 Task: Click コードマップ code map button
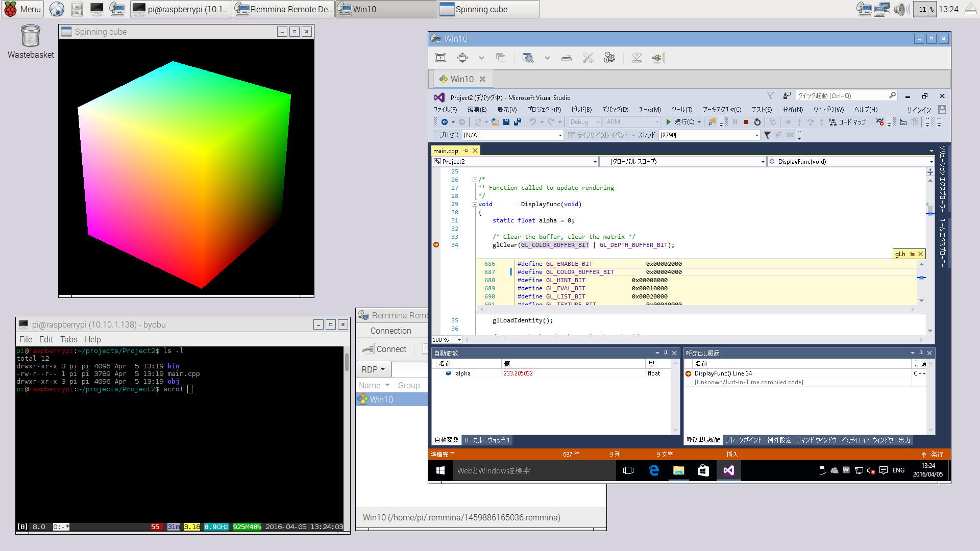click(x=848, y=122)
